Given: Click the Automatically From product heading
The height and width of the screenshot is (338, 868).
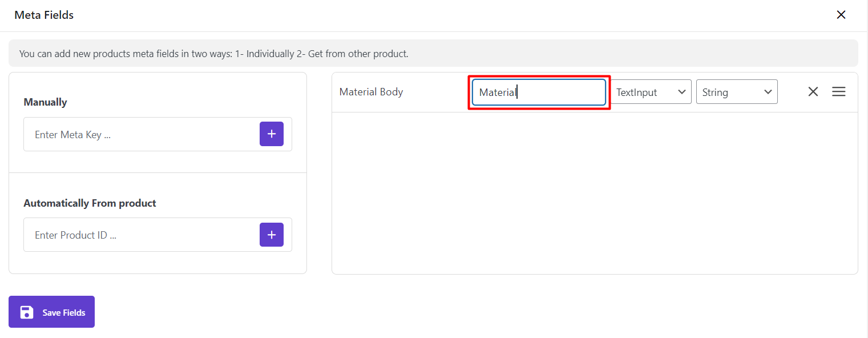Looking at the screenshot, I should 90,203.
